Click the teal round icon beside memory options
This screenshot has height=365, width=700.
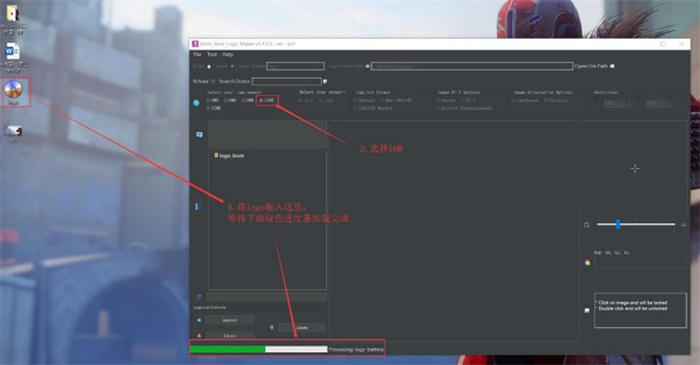[x=196, y=103]
